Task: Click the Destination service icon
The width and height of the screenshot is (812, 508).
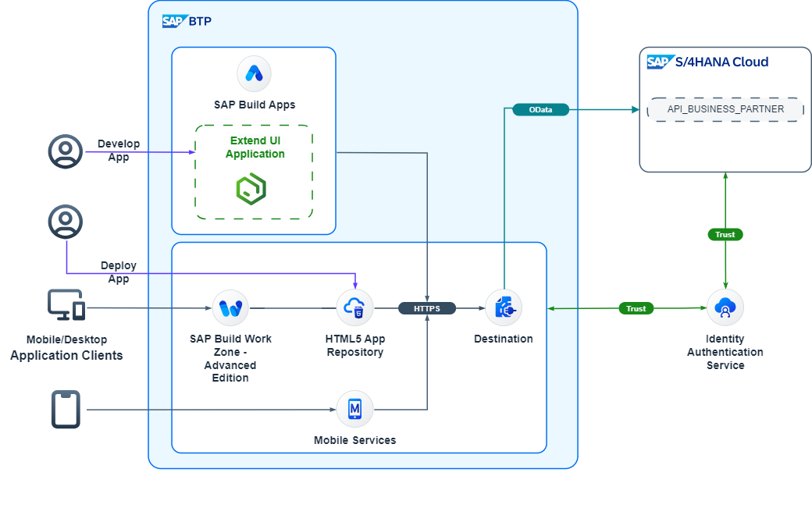Action: point(504,308)
